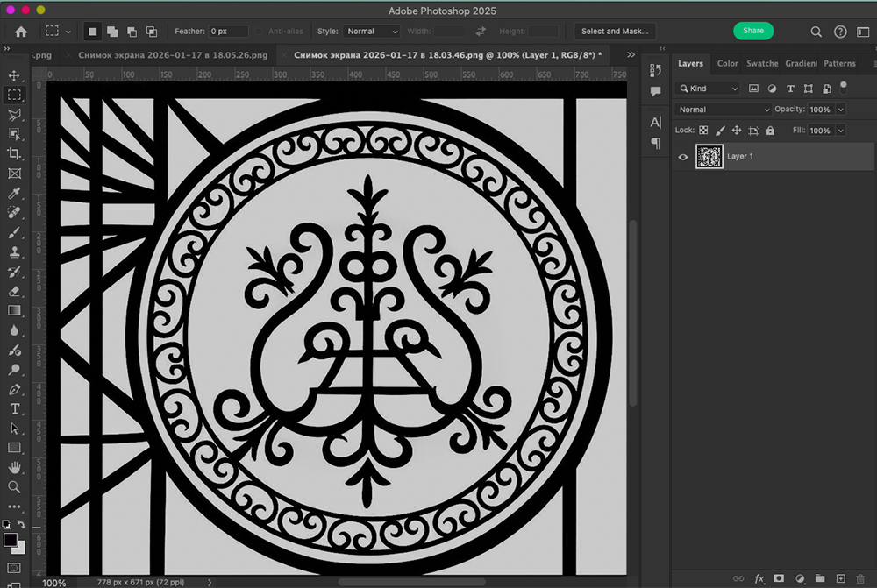The image size is (877, 588).
Task: Lock all layer attributes
Action: tap(770, 131)
